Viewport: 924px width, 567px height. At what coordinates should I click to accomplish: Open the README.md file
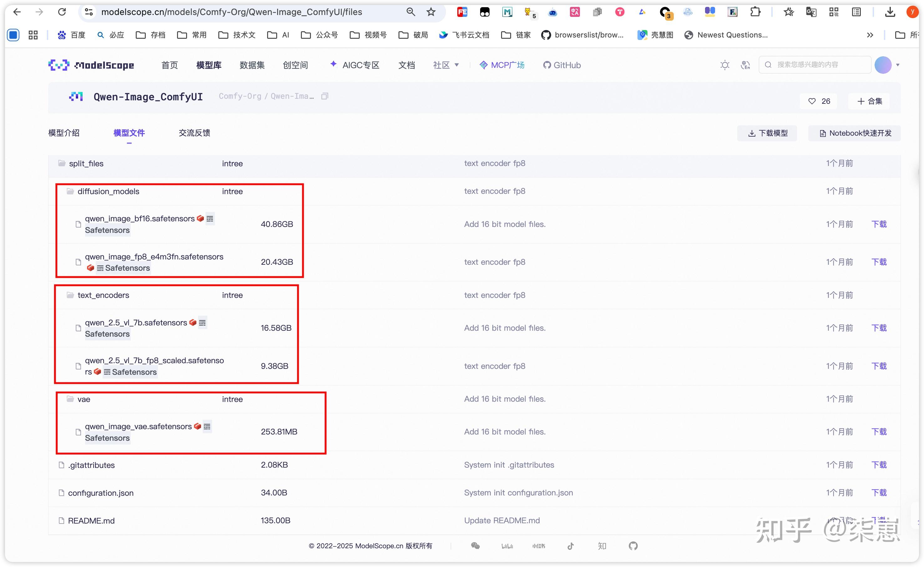pos(91,521)
